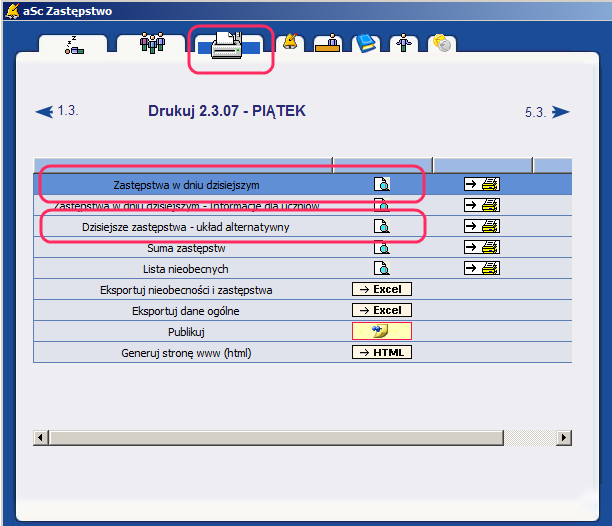Screen dimensions: 612x526
Task: Open the printer (Drukuj) tab
Action: pos(228,46)
